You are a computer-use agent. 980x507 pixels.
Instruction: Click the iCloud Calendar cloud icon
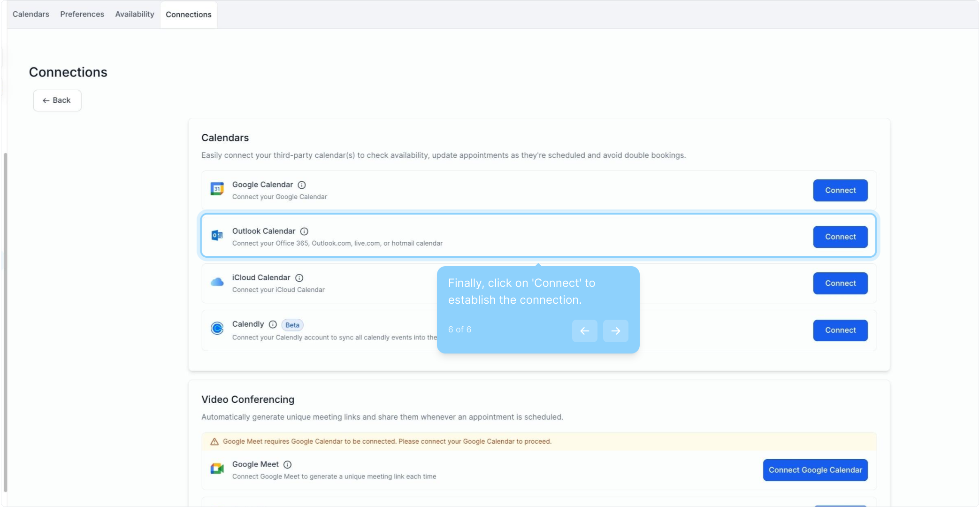[x=217, y=282]
